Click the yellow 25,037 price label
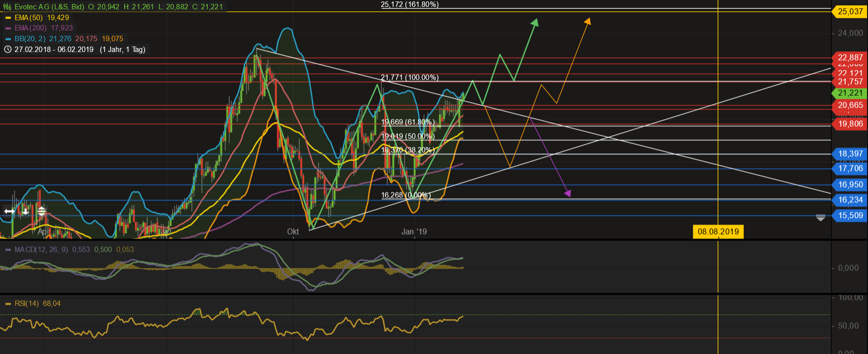The image size is (868, 354). point(850,12)
